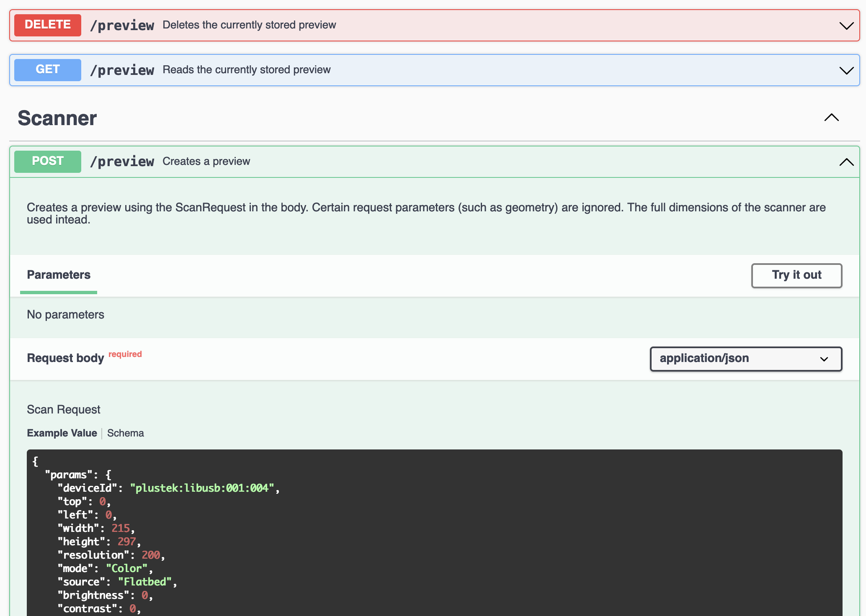
Task: Click the deviceId value in example JSON
Action: pos(202,488)
